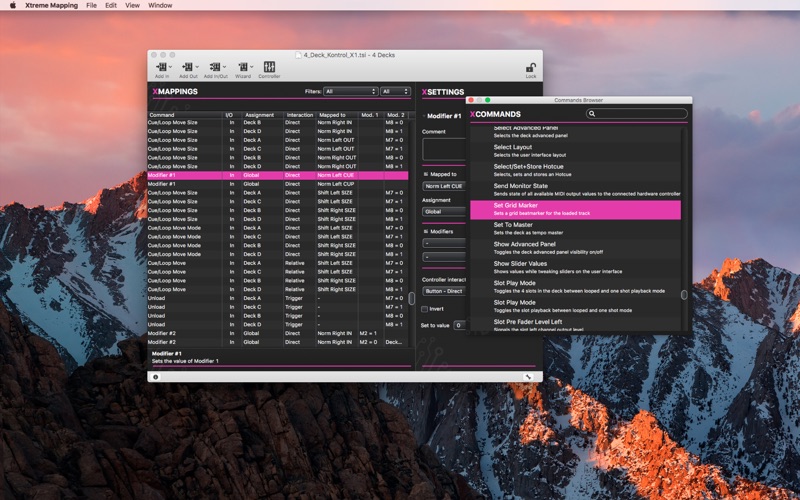This screenshot has width=800, height=500.
Task: Select the Select/Set+Store Hotcue command
Action: (x=575, y=170)
